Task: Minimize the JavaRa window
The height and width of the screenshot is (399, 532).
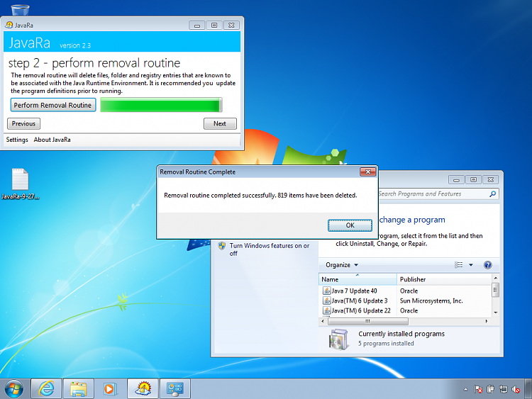Action: click(x=197, y=26)
